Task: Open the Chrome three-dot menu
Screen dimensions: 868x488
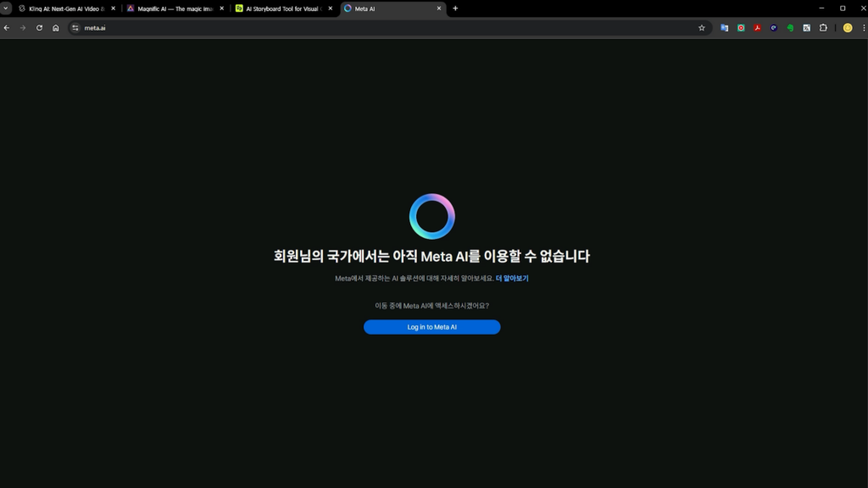Action: (x=864, y=28)
